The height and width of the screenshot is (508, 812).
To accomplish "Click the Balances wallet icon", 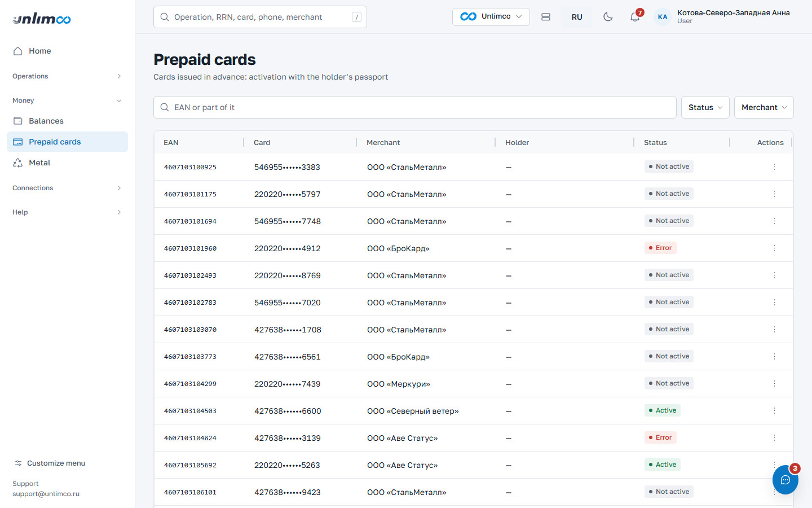I will click(18, 121).
